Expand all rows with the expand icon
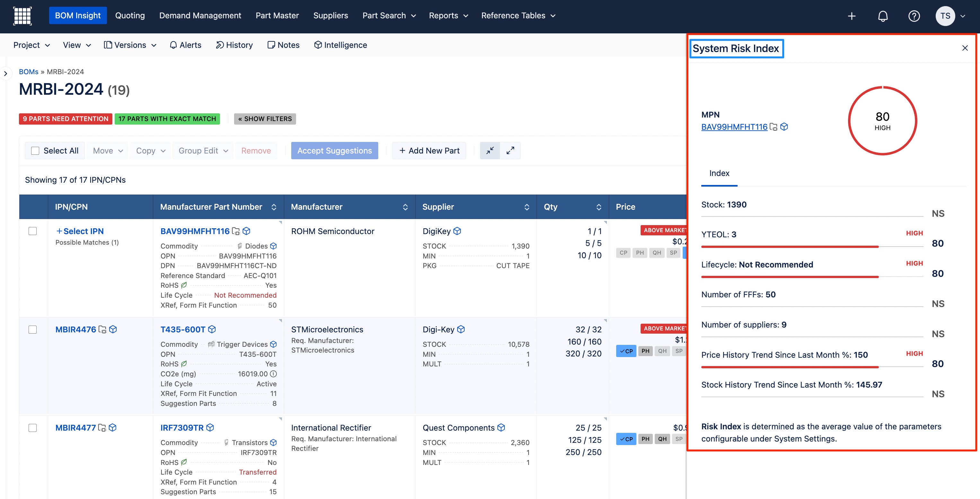The width and height of the screenshot is (980, 499). (x=510, y=151)
